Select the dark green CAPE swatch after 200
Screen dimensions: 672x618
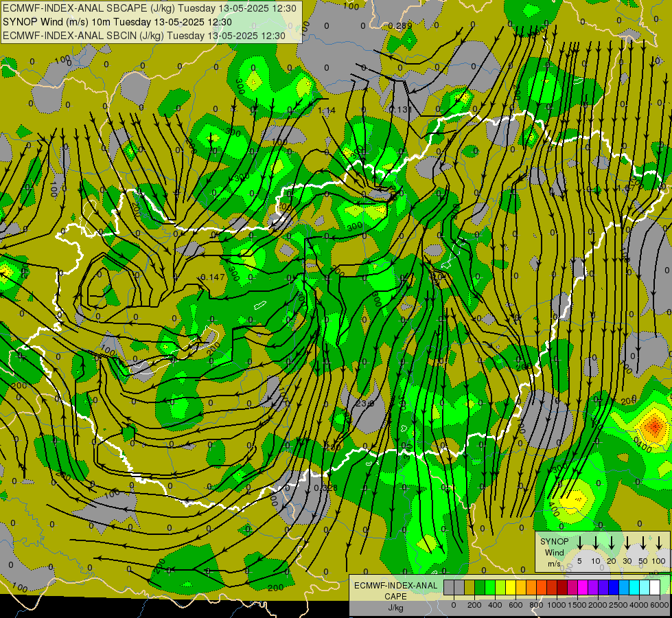coord(480,588)
